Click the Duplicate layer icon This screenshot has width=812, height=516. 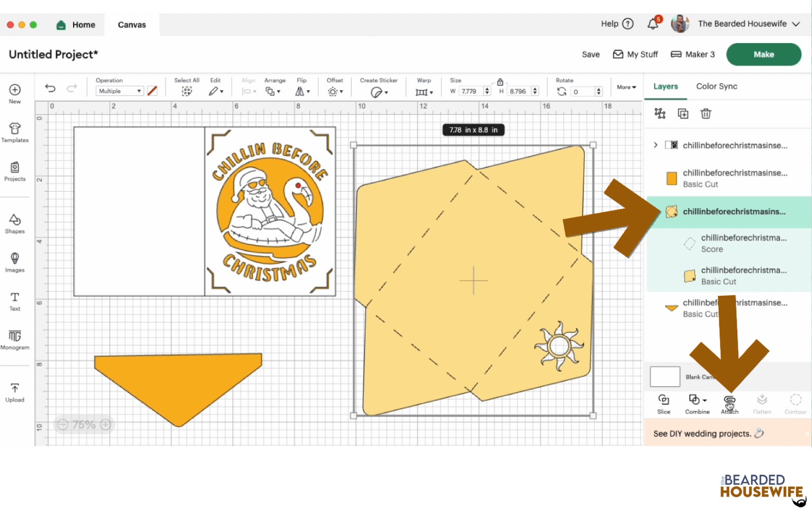683,114
